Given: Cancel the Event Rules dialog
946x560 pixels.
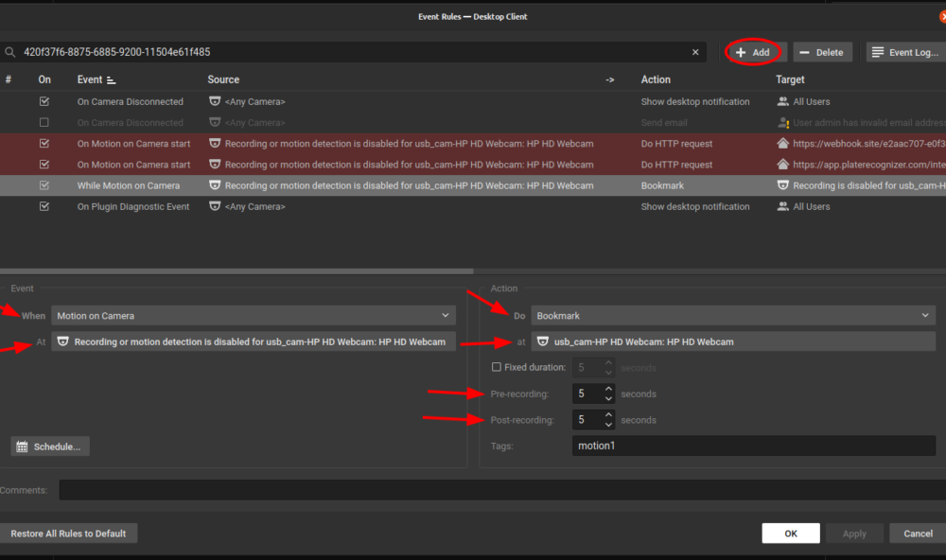Looking at the screenshot, I should click(x=918, y=534).
